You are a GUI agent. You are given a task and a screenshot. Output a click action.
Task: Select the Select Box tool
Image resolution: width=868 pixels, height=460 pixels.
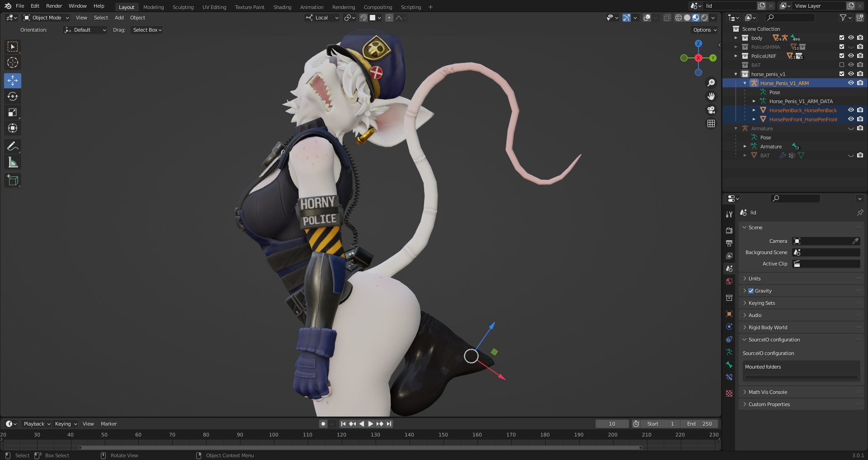(13, 47)
